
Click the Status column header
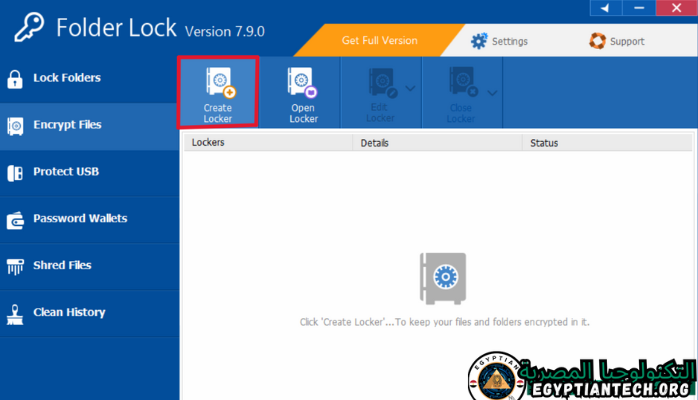[544, 143]
